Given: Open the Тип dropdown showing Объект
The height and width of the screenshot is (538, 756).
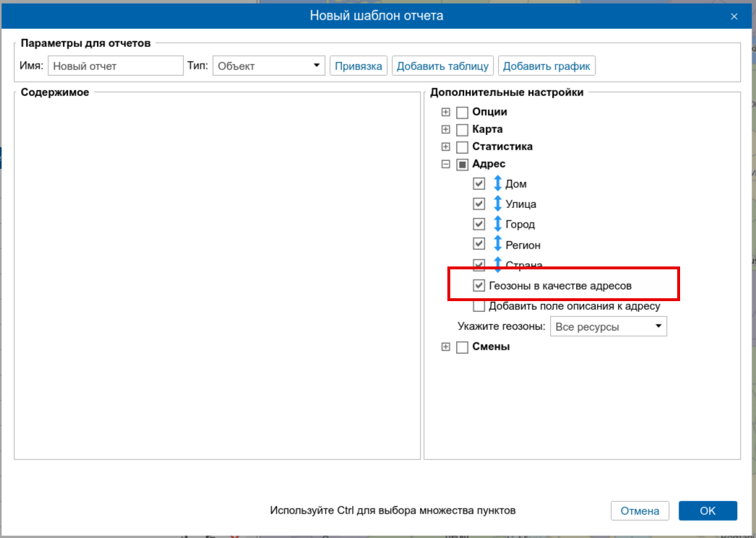Looking at the screenshot, I should pos(269,66).
